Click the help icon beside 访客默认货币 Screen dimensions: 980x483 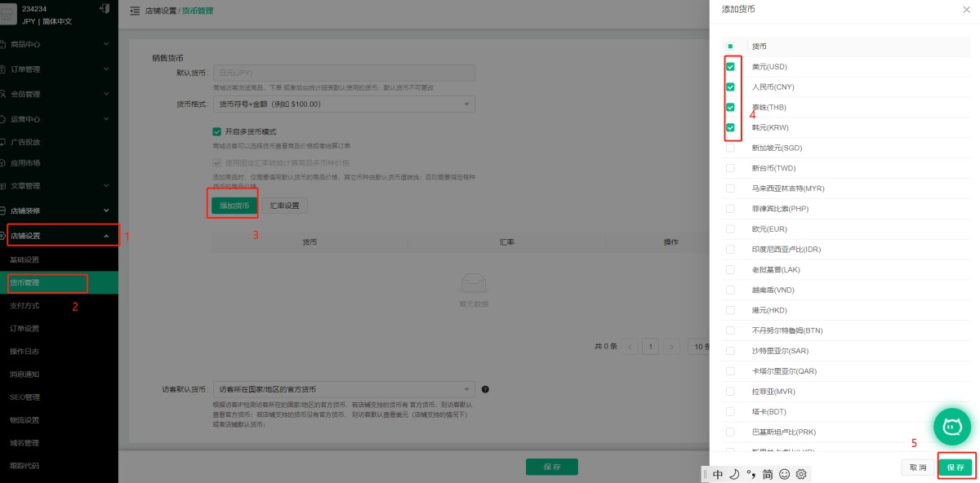tap(485, 390)
